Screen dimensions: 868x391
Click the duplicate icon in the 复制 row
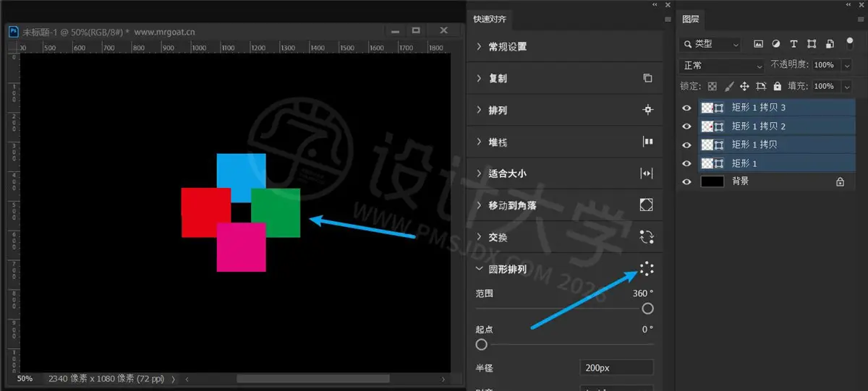point(647,78)
